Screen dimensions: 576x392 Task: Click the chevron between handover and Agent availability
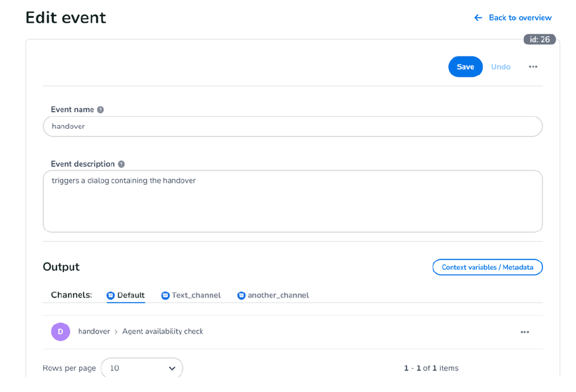pos(116,332)
